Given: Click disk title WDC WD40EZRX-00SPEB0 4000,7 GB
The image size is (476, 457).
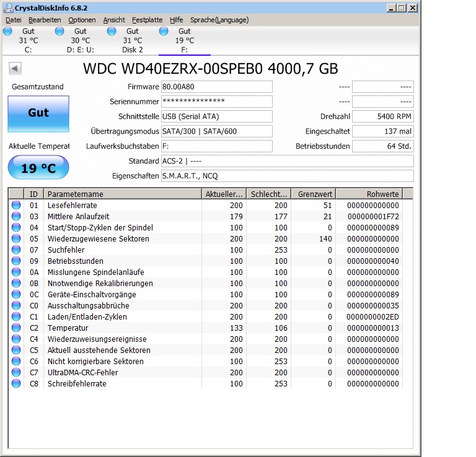Looking at the screenshot, I should pos(211,69).
